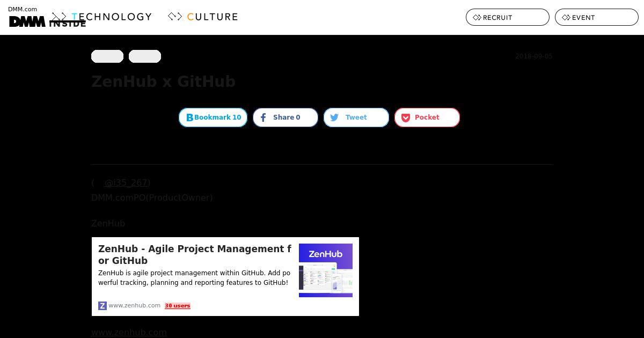Click the Pocket logo icon
Image resolution: width=644 pixels, height=338 pixels.
click(406, 117)
